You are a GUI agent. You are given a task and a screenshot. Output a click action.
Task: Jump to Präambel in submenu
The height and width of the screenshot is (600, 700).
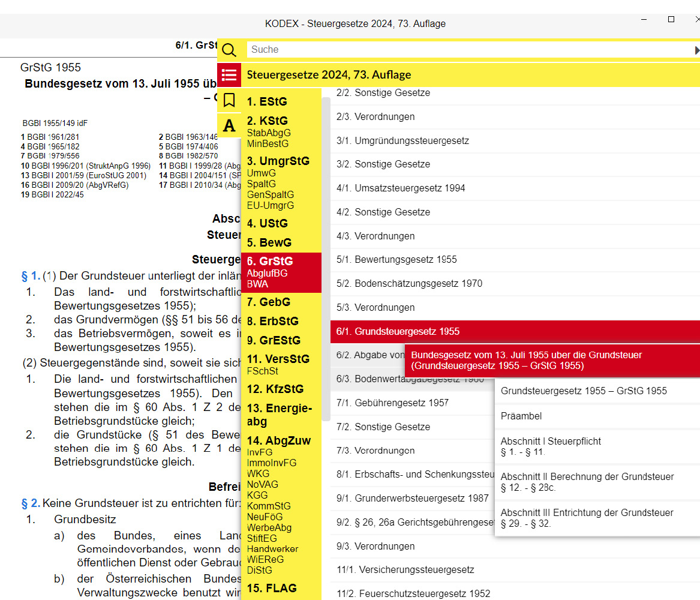[x=597, y=416]
